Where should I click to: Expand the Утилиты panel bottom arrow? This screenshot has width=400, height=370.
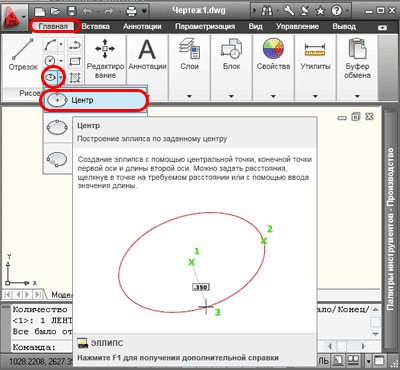(315, 96)
